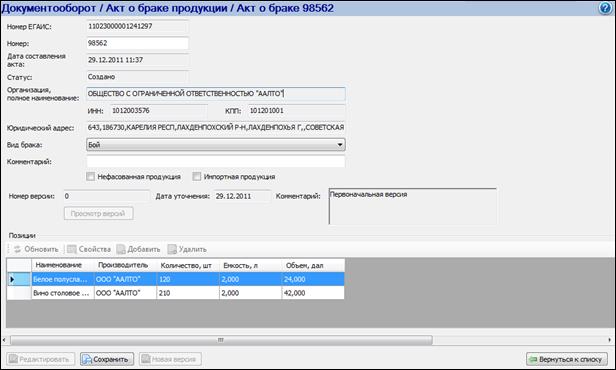Viewport: 616px width, 370px height.
Task: Check the Нефасованная продукция checkbox
Action: coord(90,177)
